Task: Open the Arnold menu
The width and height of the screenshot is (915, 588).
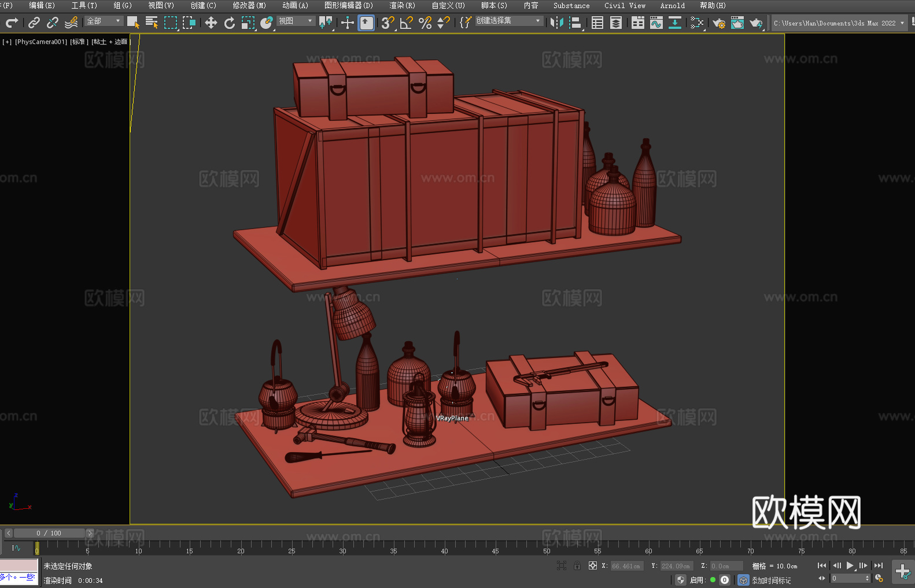Action: 672,5
